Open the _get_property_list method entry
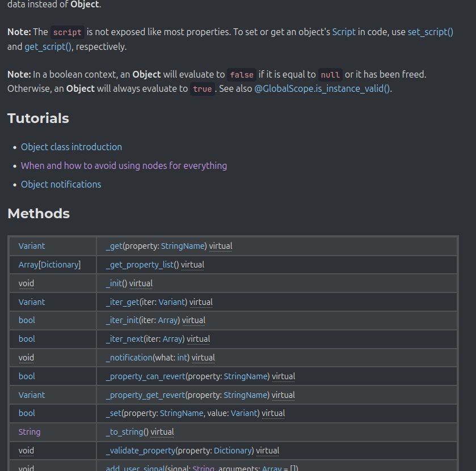This screenshot has width=476, height=471. point(138,265)
